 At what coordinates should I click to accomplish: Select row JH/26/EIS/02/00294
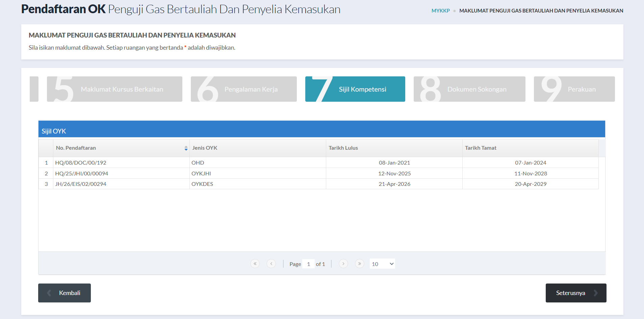pyautogui.click(x=81, y=184)
